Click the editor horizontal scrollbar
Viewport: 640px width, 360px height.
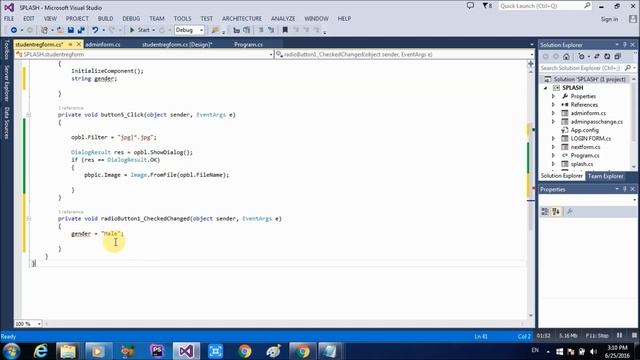click(x=284, y=324)
